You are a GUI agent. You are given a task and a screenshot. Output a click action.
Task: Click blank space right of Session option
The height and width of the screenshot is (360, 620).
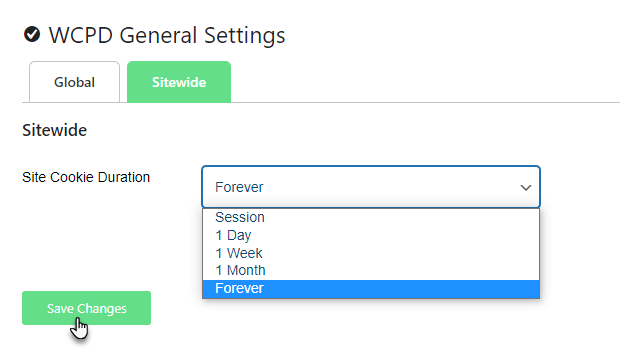pyautogui.click(x=402, y=217)
